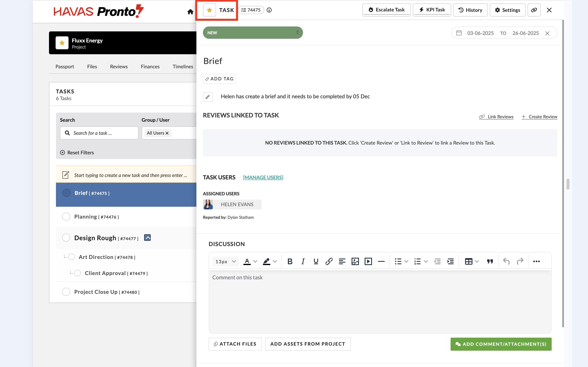588x367 pixels.
Task: Copy task link via chain icon button
Action: pos(534,10)
